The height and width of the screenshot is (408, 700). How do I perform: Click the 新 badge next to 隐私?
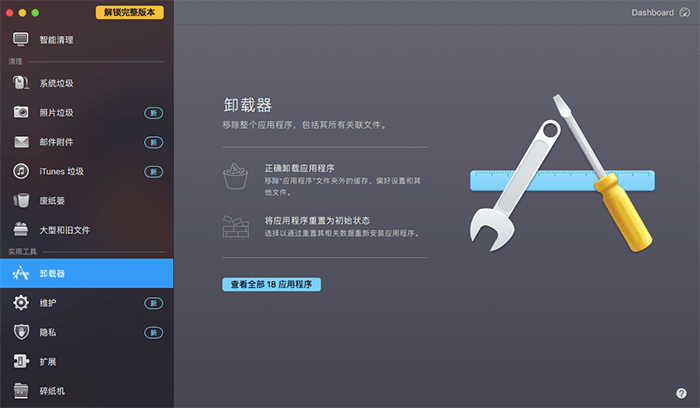pos(154,333)
